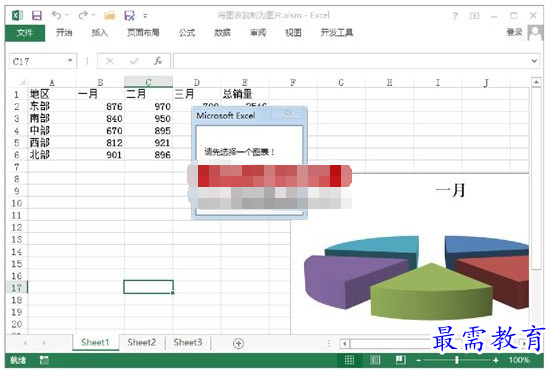
Task: Click the Select All corner triangle
Action: click(x=22, y=82)
